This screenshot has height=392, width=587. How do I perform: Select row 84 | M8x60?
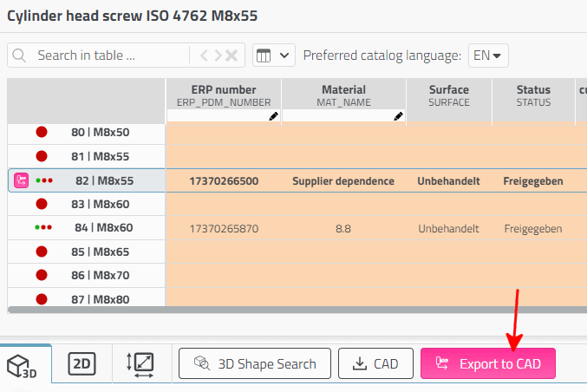tap(103, 228)
